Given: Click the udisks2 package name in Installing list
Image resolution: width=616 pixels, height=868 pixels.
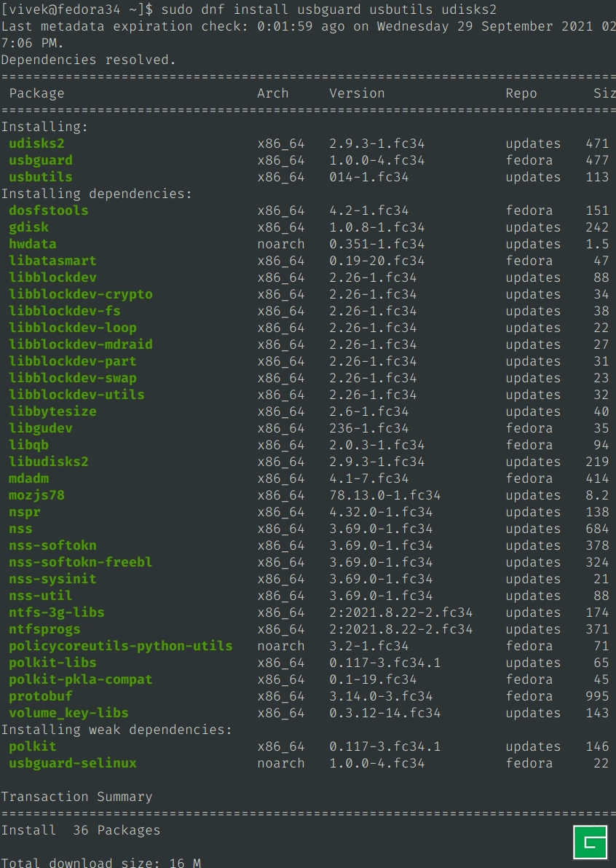Looking at the screenshot, I should [36, 143].
